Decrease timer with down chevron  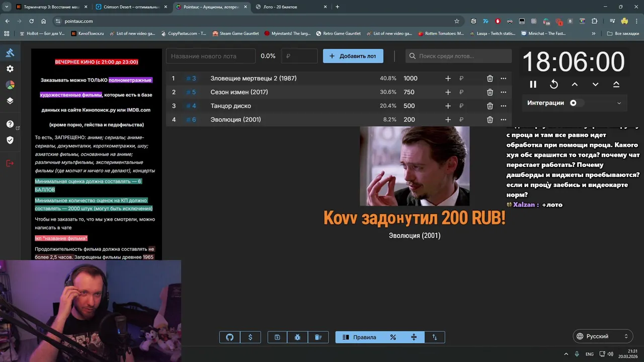tap(595, 84)
